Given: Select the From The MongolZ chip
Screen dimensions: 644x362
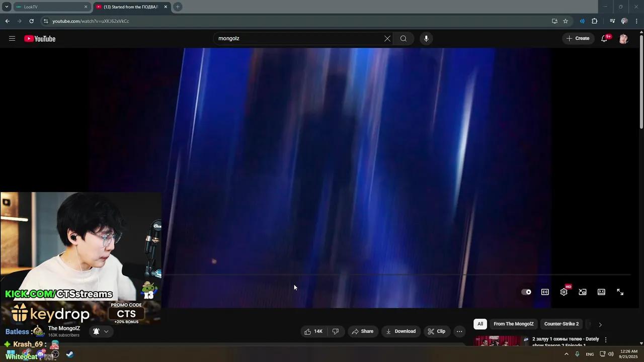Looking at the screenshot, I should click(514, 324).
